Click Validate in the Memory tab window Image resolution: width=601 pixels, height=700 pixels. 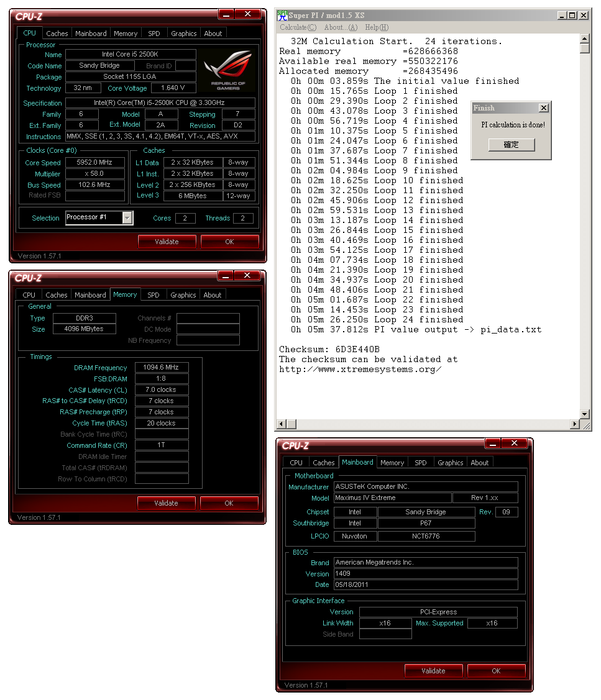coord(166,503)
